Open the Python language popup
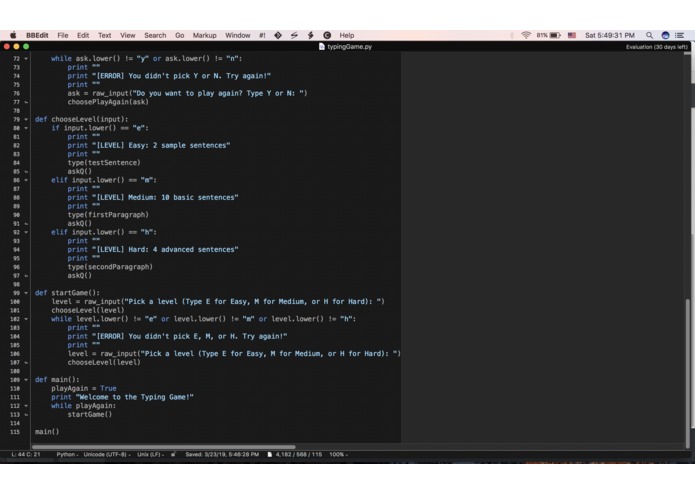 [67, 454]
